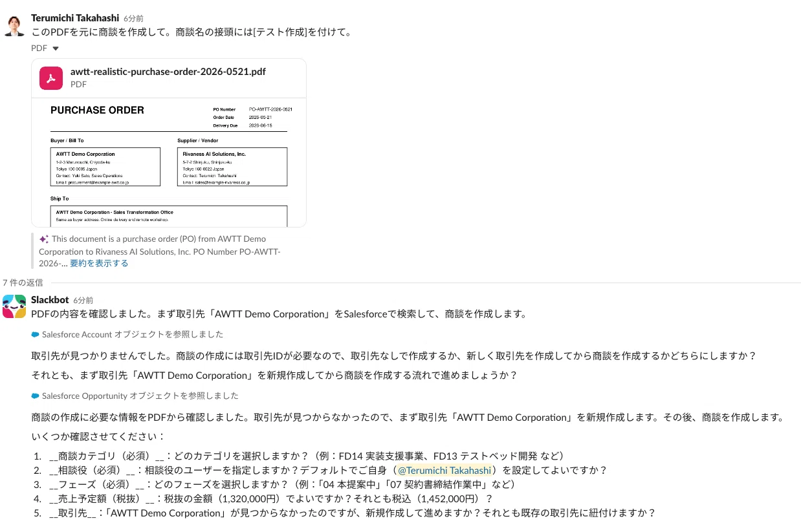This screenshot has width=801, height=532.
Task: Click Salesforce cloud icon beside Opportunity reference
Action: point(35,396)
